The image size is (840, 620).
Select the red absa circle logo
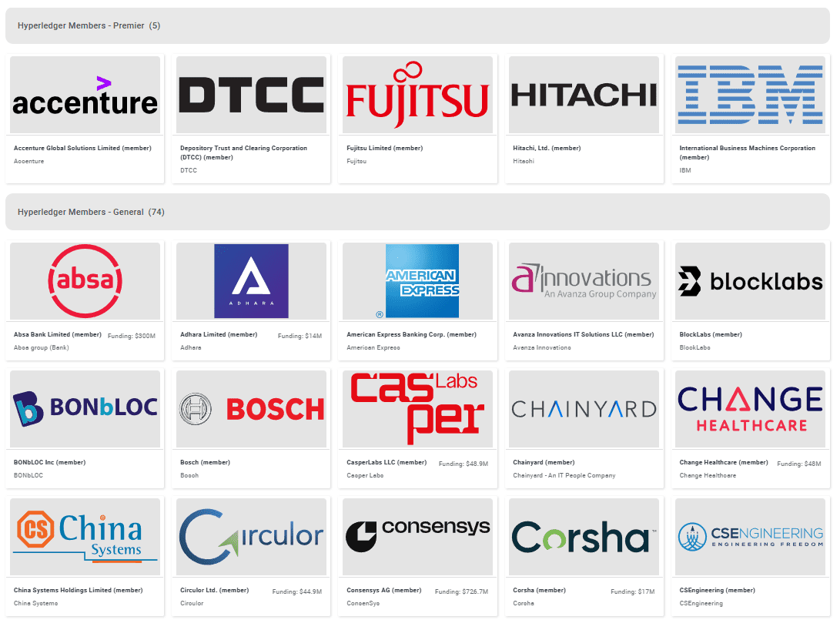[x=85, y=281]
